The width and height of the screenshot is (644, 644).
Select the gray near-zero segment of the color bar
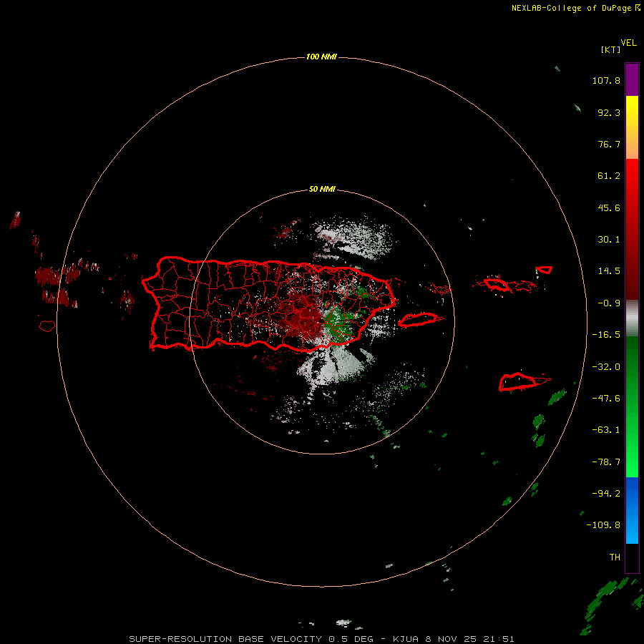click(632, 316)
